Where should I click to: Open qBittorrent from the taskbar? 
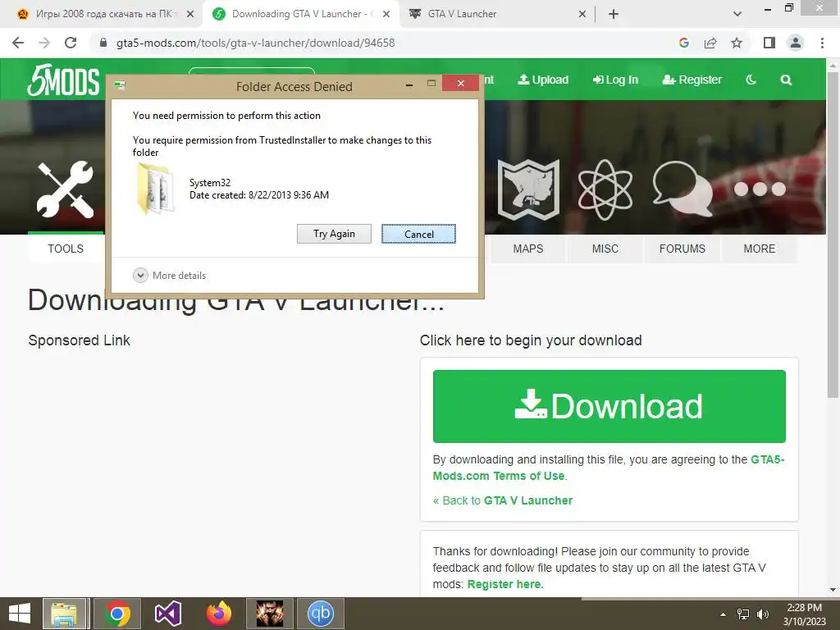click(321, 614)
